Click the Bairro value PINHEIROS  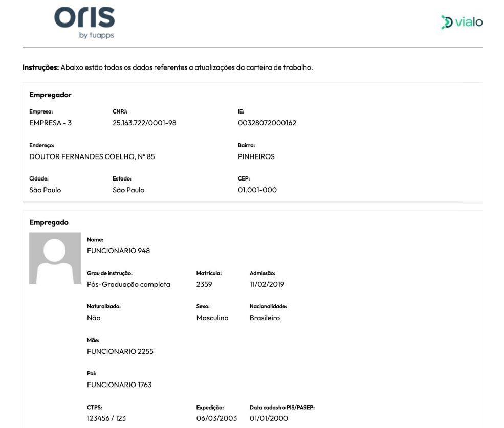256,156
